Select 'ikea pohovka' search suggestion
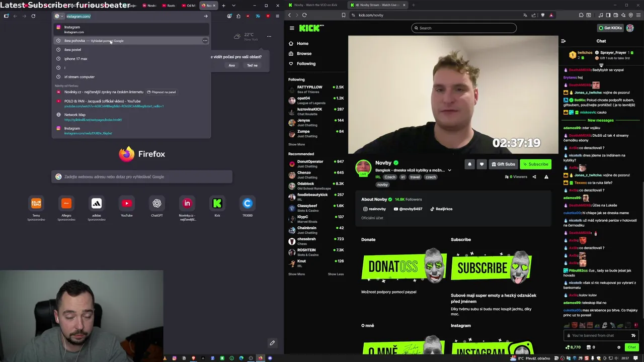This screenshot has width=644, height=362. point(131,41)
